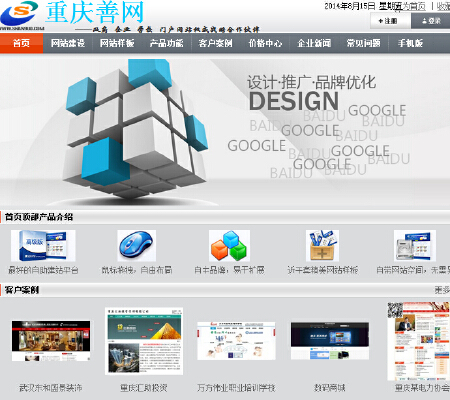450x400 pixels.
Task: Open 企业新闻 navigation item
Action: (314, 43)
